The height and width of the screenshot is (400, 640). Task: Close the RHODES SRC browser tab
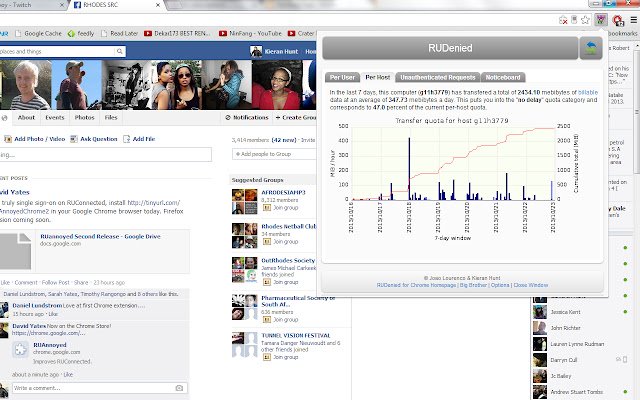158,5
